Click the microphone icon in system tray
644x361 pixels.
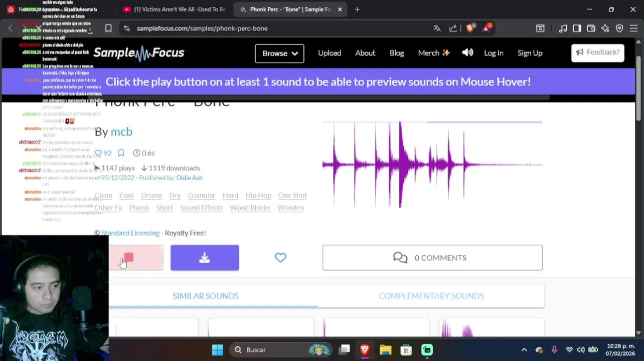554,350
